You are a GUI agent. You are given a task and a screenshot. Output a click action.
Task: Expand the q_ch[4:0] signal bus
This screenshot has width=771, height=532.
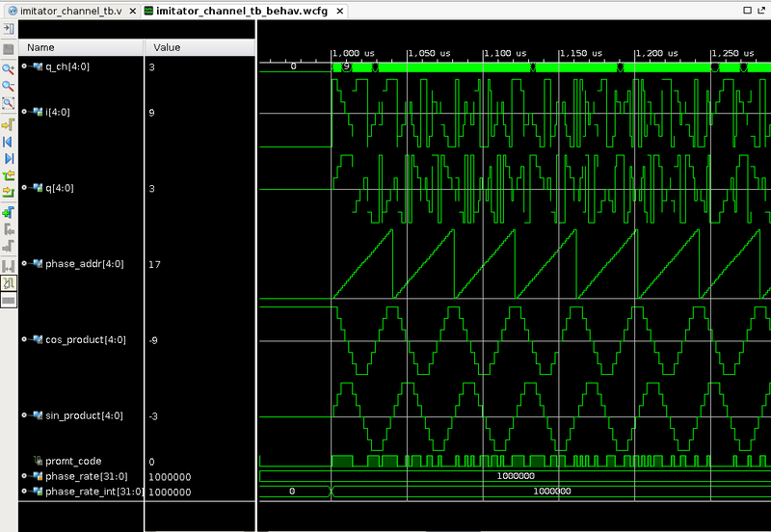click(24, 66)
